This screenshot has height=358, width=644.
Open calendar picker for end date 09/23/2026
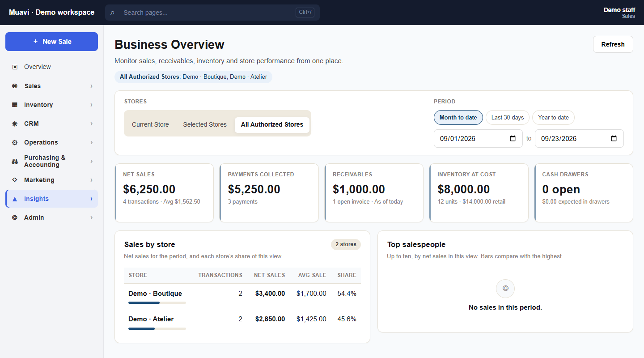tap(614, 138)
